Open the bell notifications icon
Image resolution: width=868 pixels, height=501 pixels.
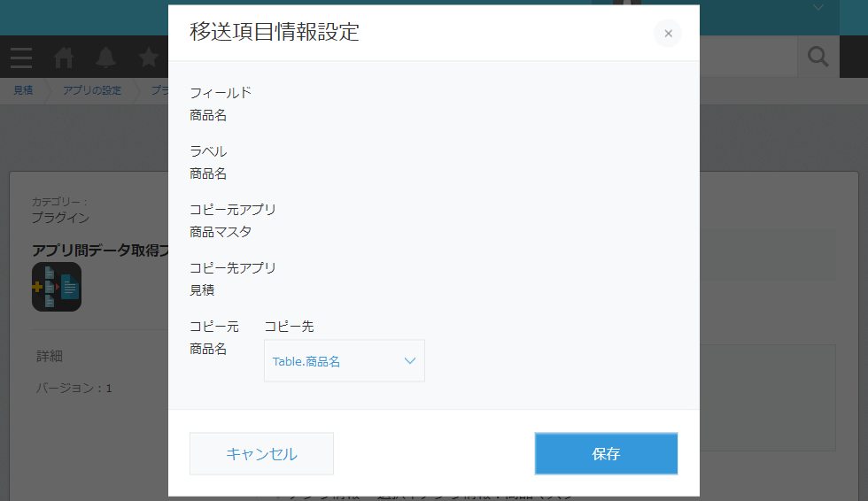(105, 57)
